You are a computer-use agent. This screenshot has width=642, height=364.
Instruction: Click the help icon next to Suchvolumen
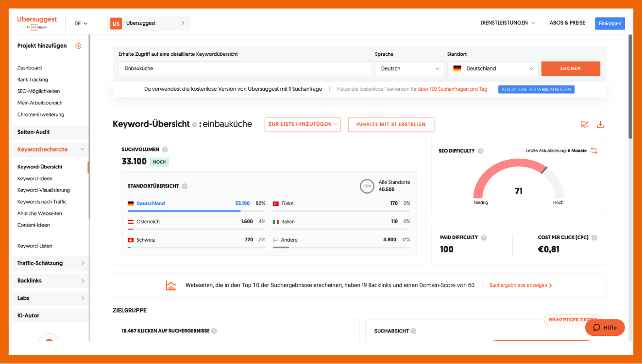pos(165,150)
